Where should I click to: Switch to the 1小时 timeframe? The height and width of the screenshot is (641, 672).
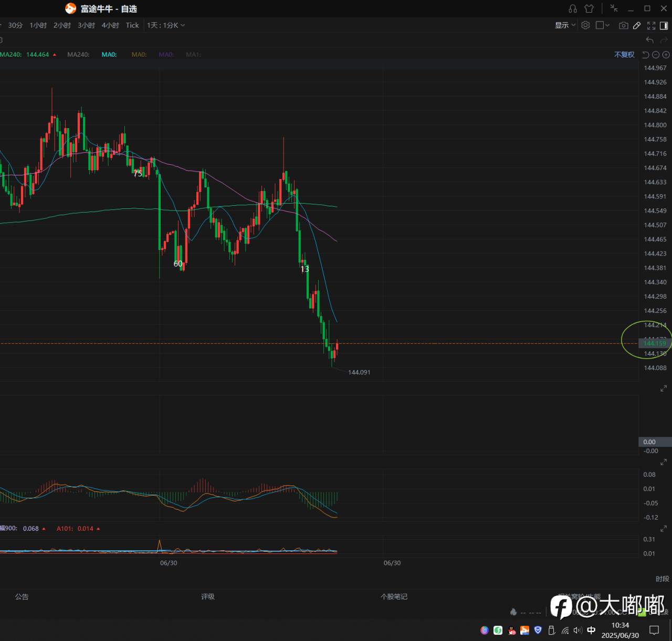point(38,25)
